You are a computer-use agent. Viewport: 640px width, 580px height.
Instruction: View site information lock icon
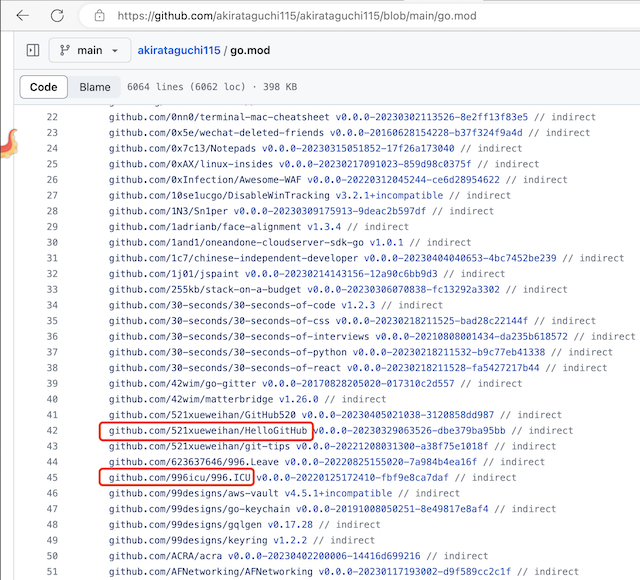coord(98,16)
